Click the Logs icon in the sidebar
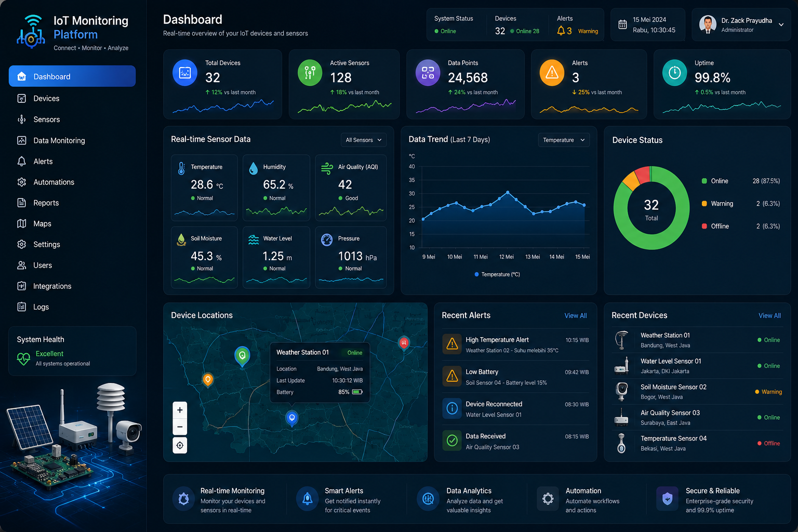 21,307
